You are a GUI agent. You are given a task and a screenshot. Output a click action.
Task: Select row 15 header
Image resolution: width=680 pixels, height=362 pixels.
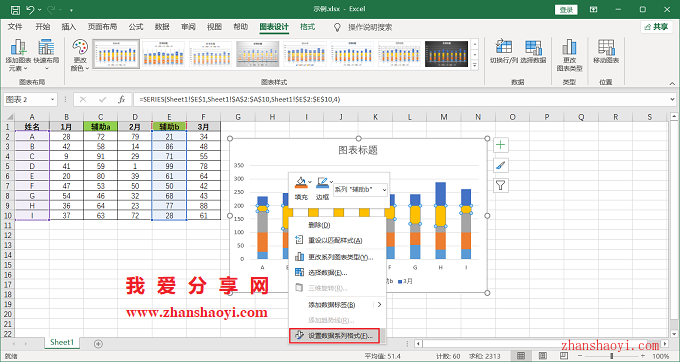7,265
